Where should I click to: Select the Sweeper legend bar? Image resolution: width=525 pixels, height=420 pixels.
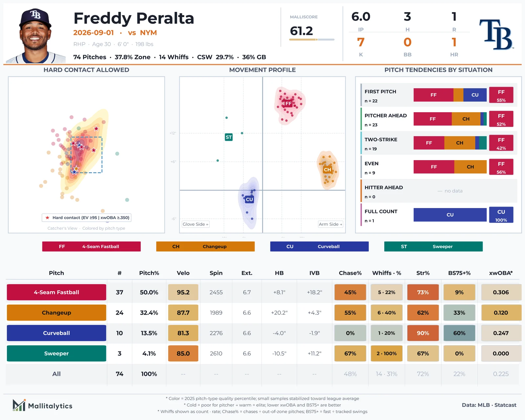point(433,246)
